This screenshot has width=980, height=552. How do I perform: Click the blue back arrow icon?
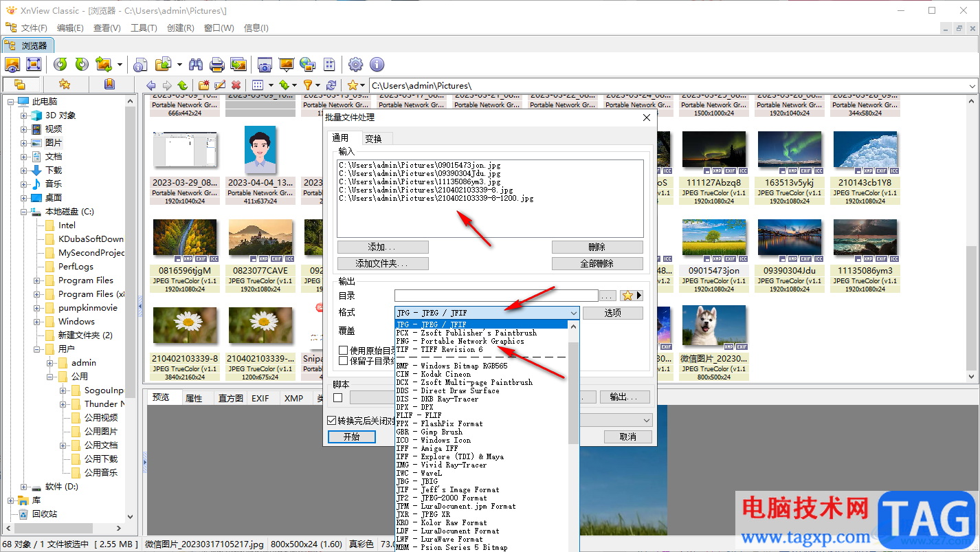[x=151, y=85]
